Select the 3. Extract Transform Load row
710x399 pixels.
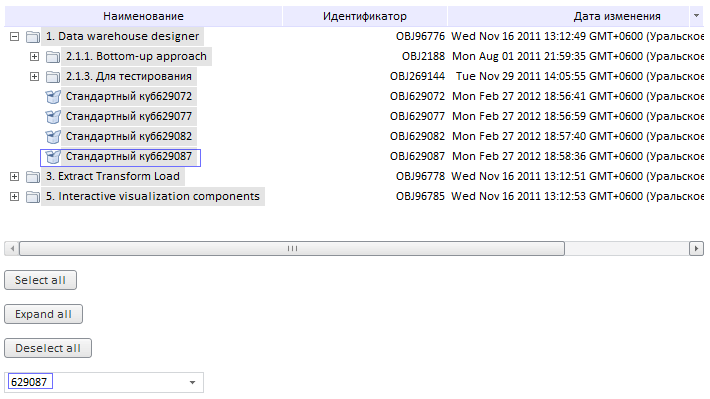coord(113,176)
